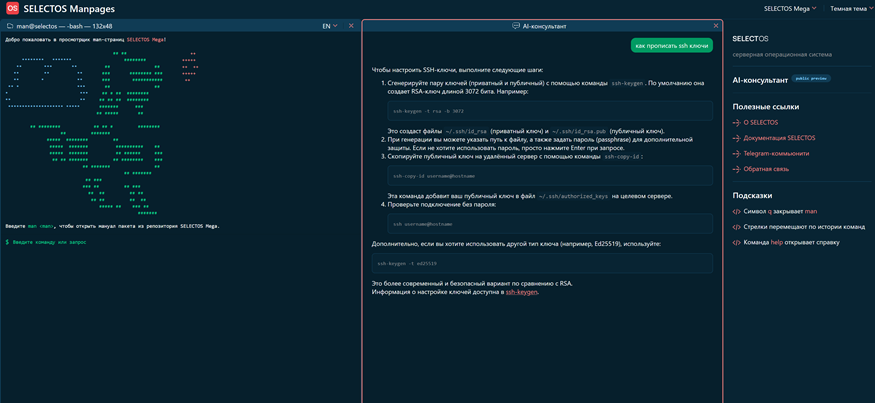
Task: Close the AI-консультант panel
Action: (716, 26)
